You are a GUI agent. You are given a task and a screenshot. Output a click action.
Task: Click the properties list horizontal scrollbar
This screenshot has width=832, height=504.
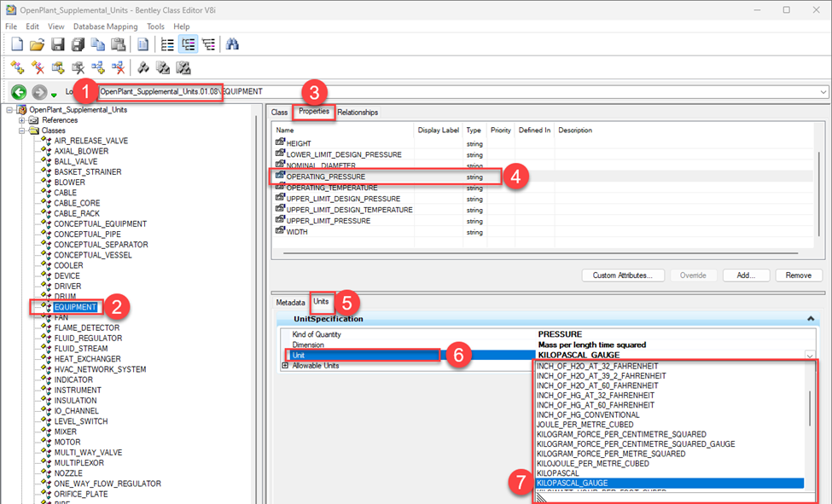pos(541,253)
